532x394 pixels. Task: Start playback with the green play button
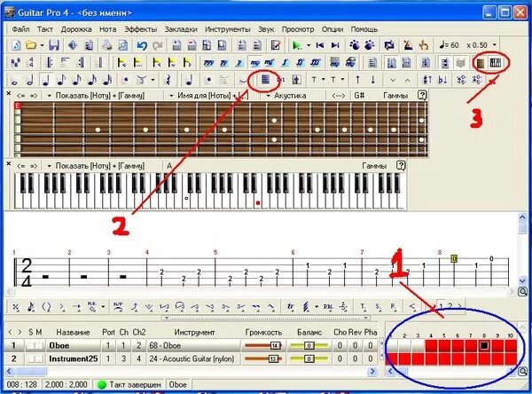[298, 45]
